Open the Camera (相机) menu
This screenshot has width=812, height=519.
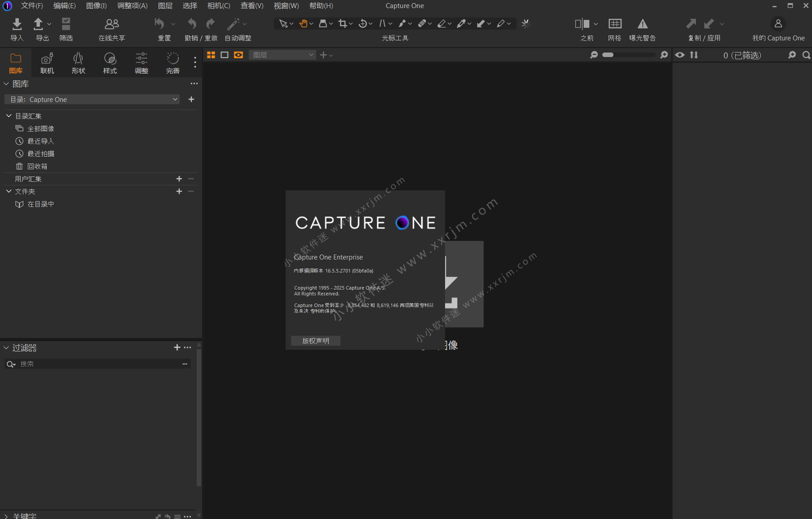click(x=218, y=6)
